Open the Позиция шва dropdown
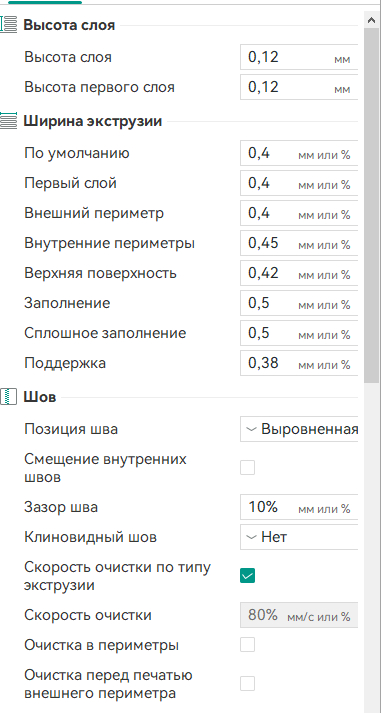Screen dimensions: 381x713 coord(299,429)
